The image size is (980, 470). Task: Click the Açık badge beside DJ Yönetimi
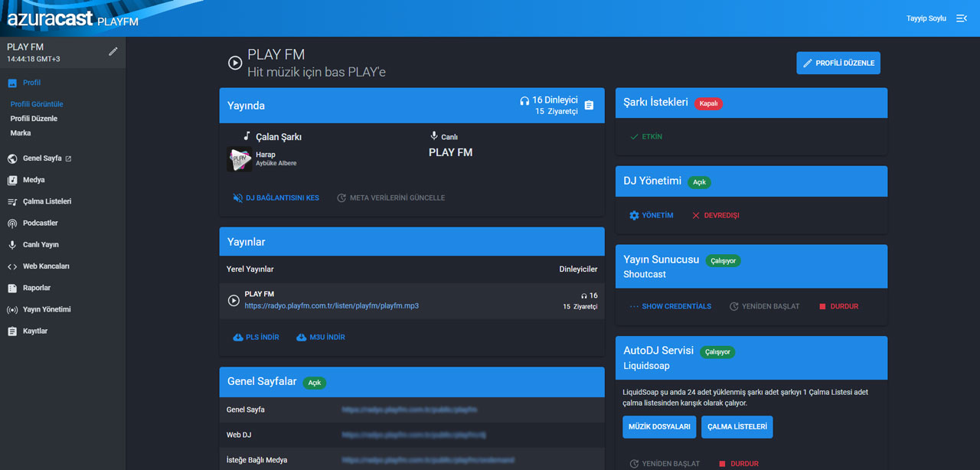[x=699, y=182]
